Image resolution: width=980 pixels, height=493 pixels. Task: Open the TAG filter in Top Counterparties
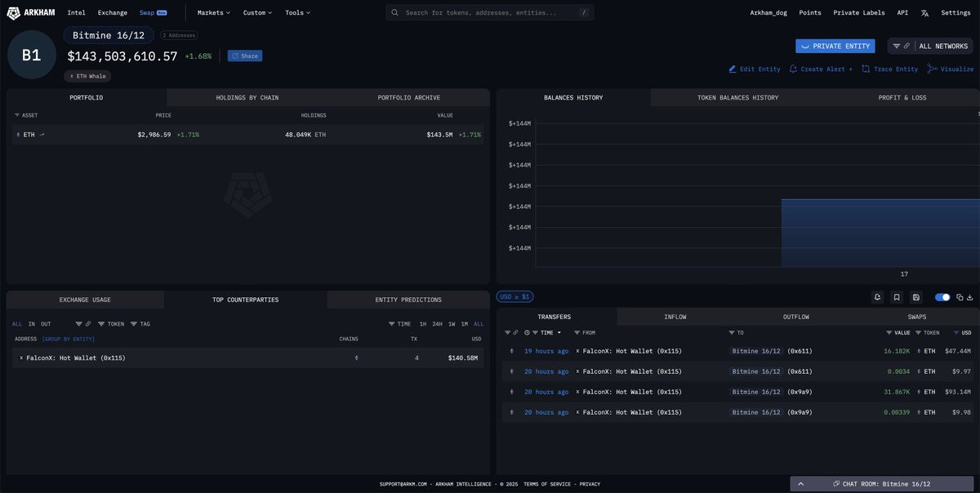click(x=140, y=324)
